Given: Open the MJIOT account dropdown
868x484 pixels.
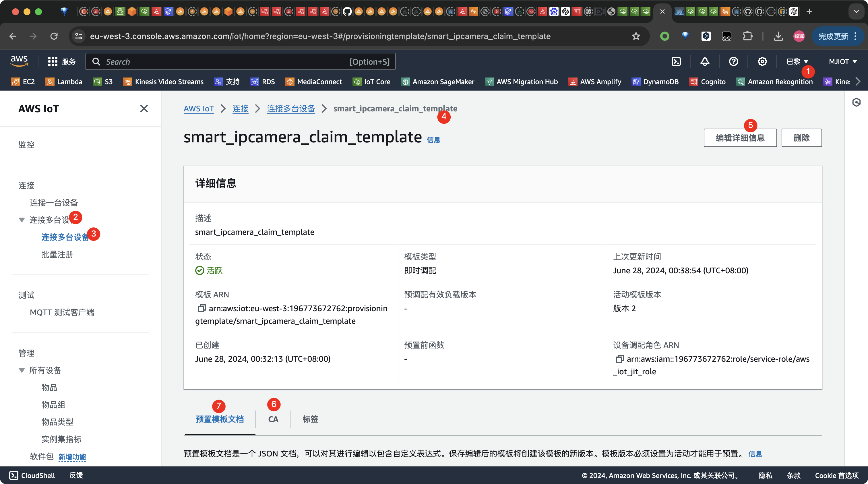Looking at the screenshot, I should coord(843,61).
